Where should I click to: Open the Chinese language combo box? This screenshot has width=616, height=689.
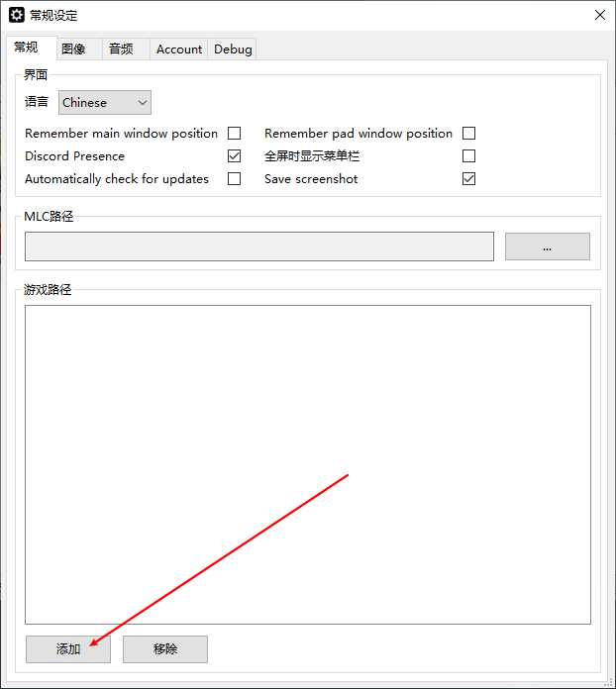click(x=105, y=102)
